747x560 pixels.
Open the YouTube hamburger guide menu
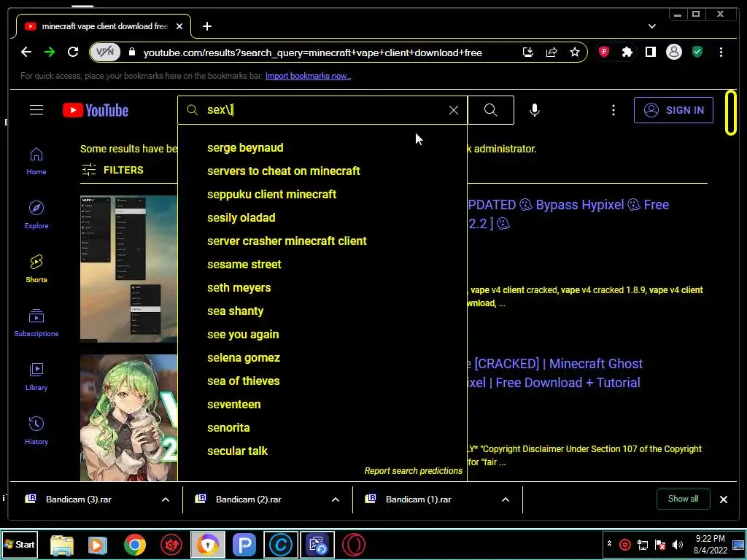tap(36, 110)
